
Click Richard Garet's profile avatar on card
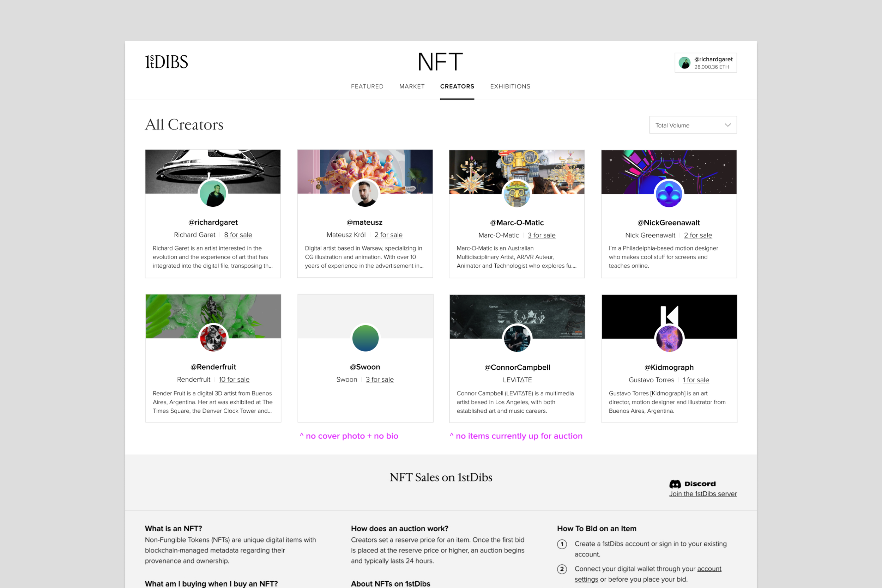tap(213, 194)
